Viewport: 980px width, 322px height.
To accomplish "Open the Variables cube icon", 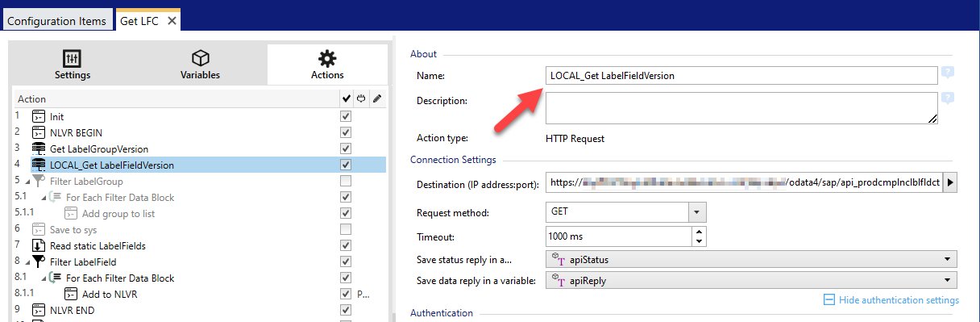I will pyautogui.click(x=200, y=58).
